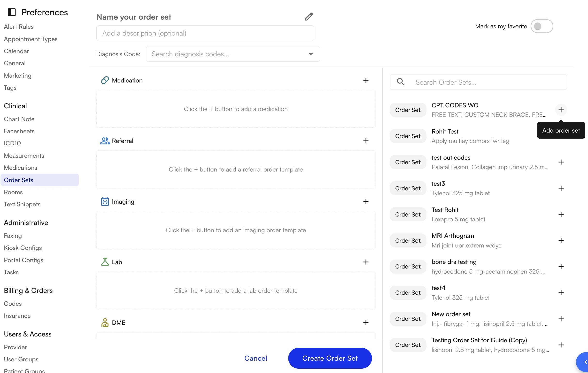The image size is (588, 373).
Task: Open Provider settings
Action: [x=15, y=347]
